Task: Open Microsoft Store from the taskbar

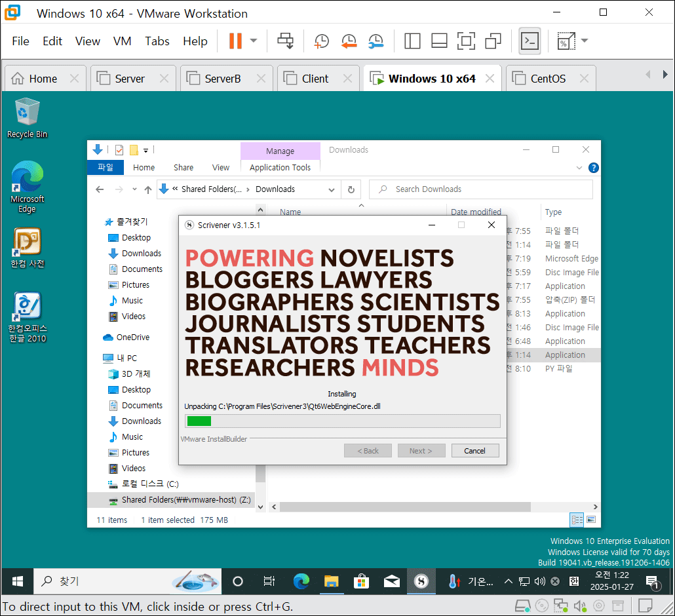Action: pos(361,581)
